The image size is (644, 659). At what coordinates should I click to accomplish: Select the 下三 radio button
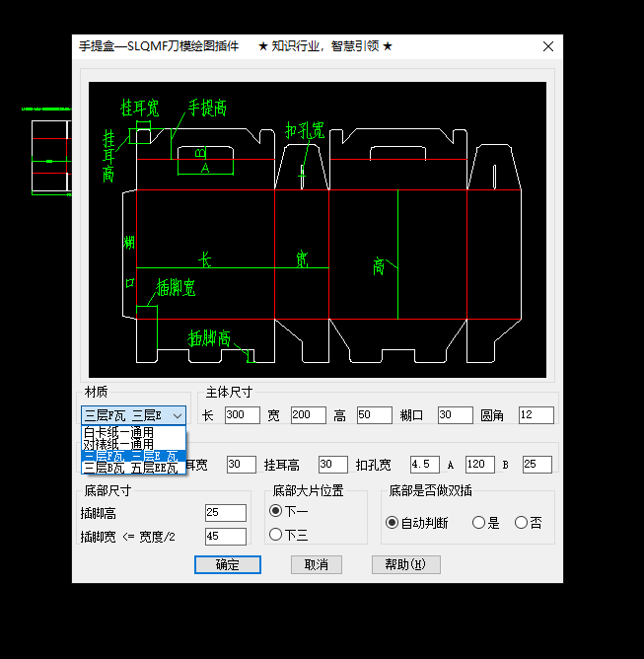(x=276, y=535)
